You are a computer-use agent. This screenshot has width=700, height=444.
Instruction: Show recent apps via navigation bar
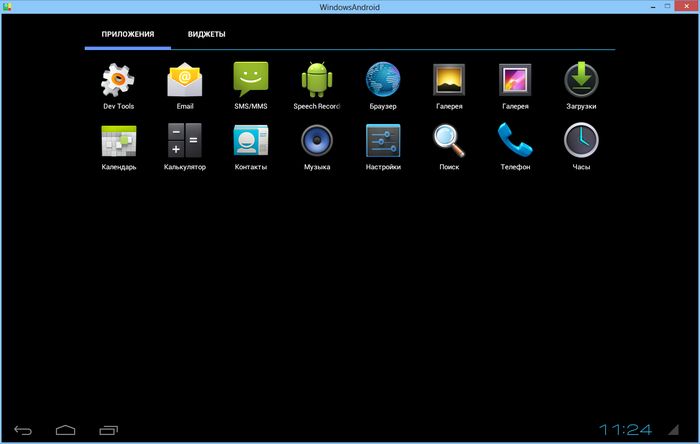(x=108, y=430)
